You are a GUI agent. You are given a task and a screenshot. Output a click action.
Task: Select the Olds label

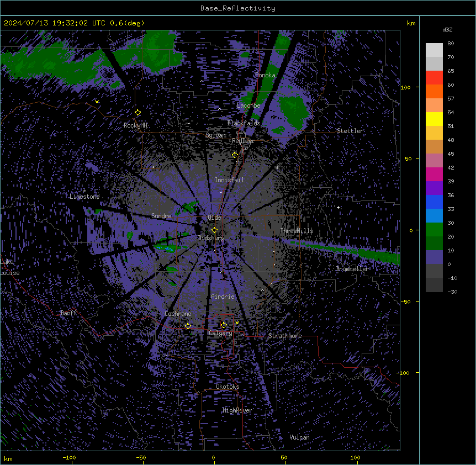pyautogui.click(x=214, y=218)
